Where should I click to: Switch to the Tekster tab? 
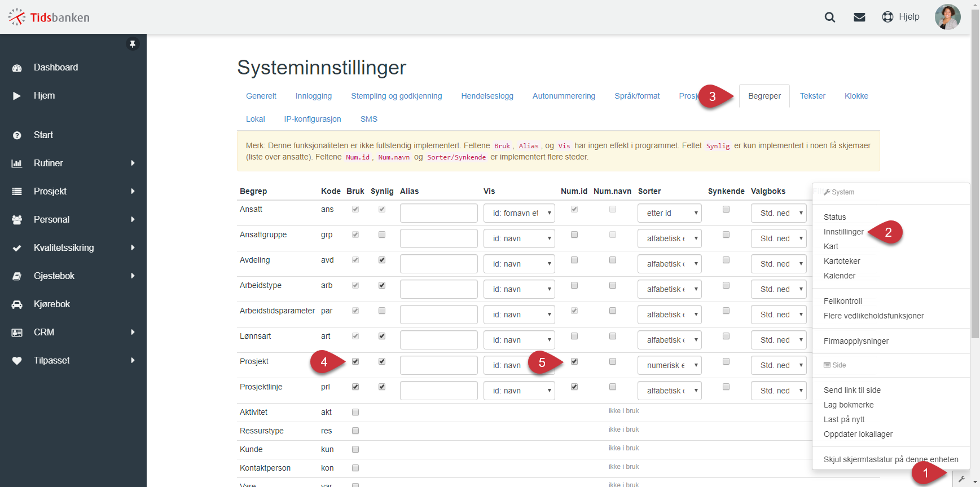pyautogui.click(x=812, y=96)
